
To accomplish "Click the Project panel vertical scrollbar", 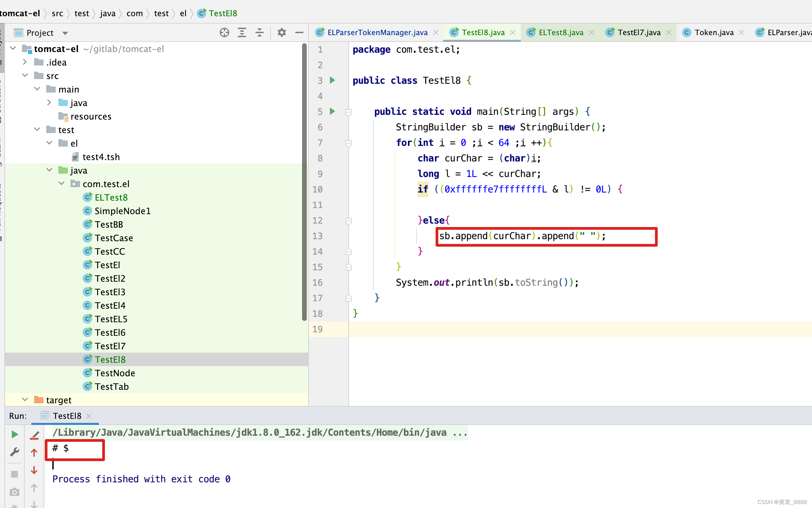I will tap(304, 182).
